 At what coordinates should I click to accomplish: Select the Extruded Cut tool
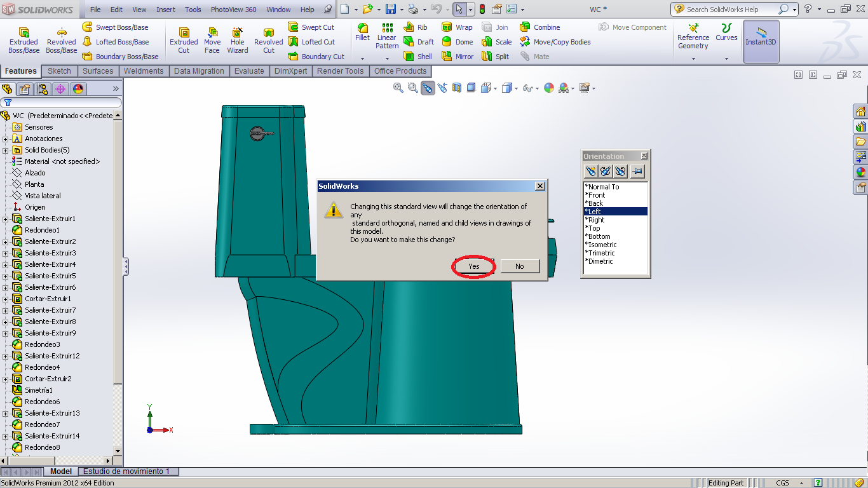[x=184, y=41]
